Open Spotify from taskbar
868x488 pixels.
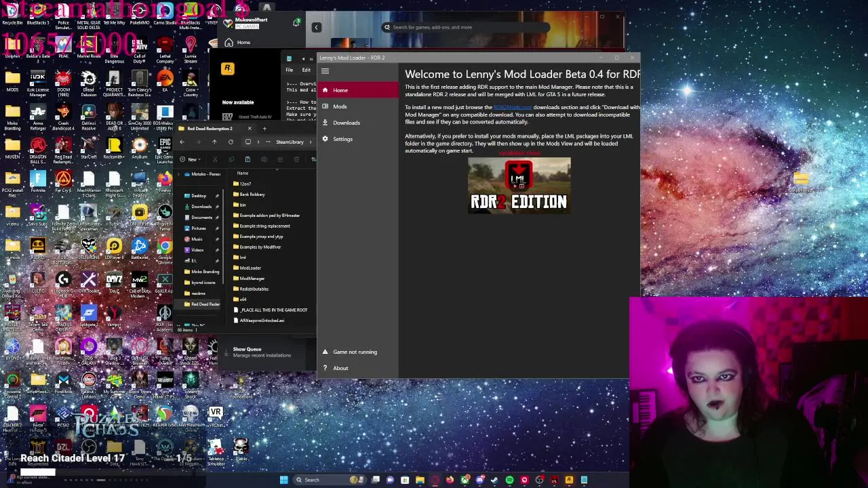[x=509, y=480]
